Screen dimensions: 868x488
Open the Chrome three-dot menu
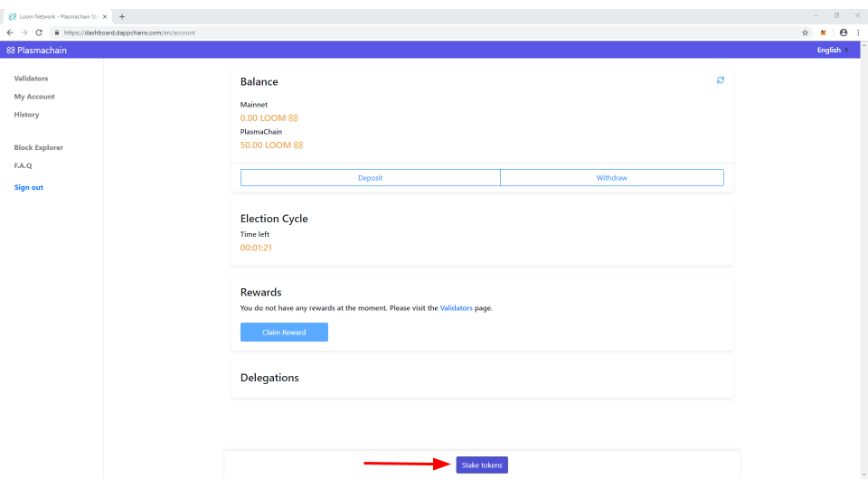858,33
